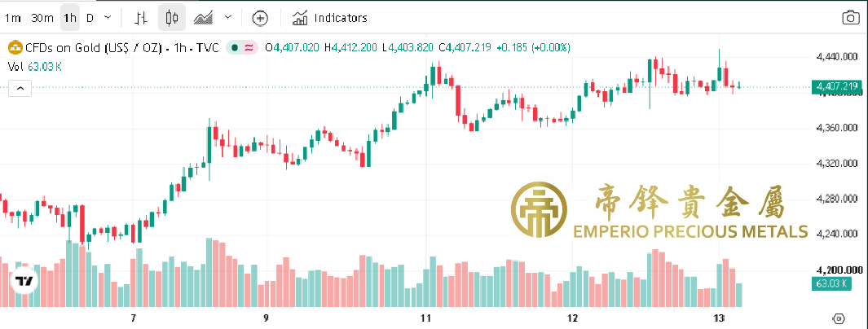Click the 4,360.000 price axis label
This screenshot has width=868, height=329.
coord(836,129)
